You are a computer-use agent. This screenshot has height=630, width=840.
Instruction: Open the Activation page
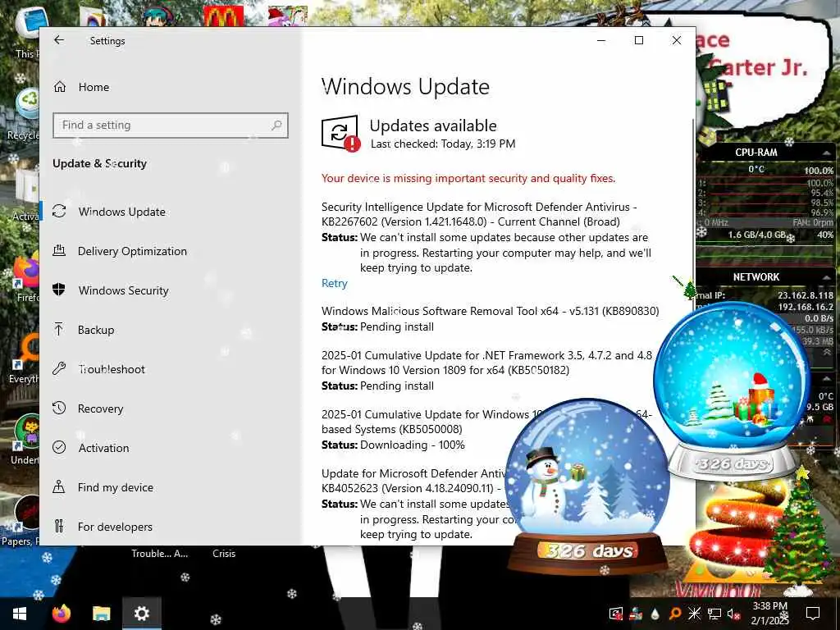click(103, 448)
